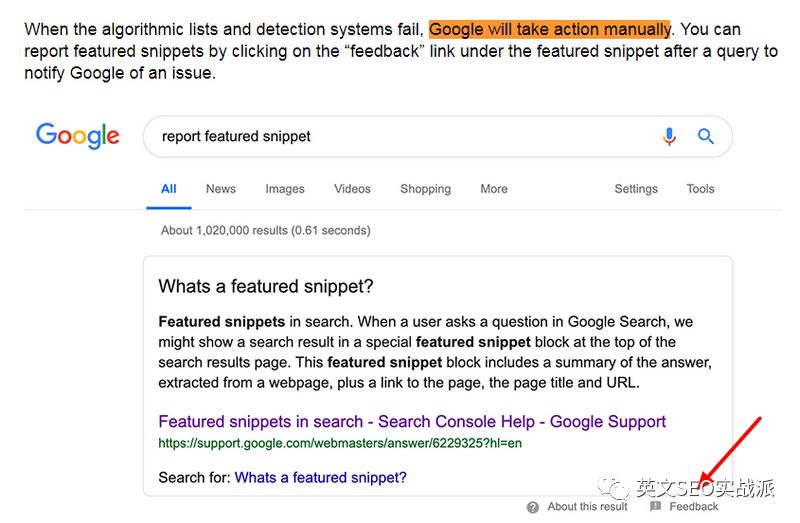Click the Feedback flag icon
Screen dimensions: 800x523
coord(655,507)
